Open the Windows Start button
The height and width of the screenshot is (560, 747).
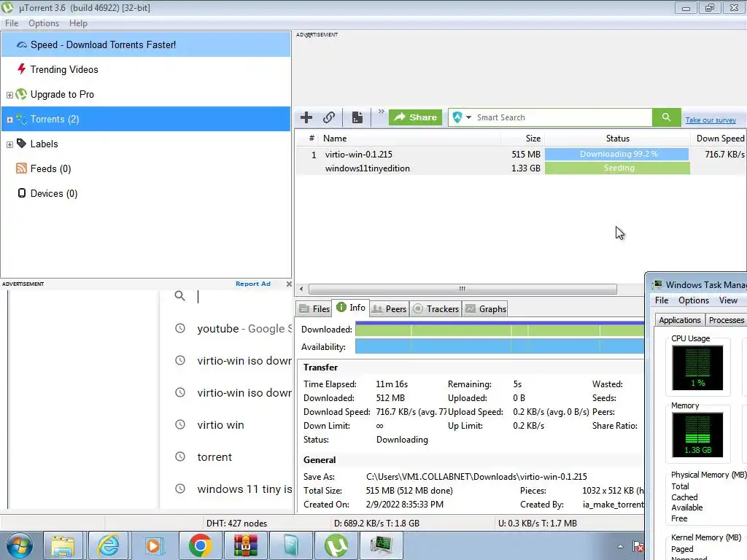click(x=20, y=545)
